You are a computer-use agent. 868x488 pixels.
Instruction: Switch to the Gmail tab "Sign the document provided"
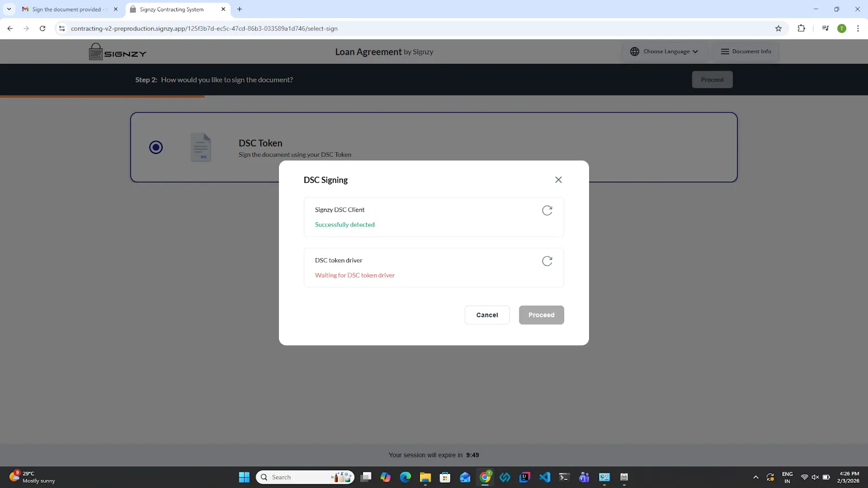[69, 9]
